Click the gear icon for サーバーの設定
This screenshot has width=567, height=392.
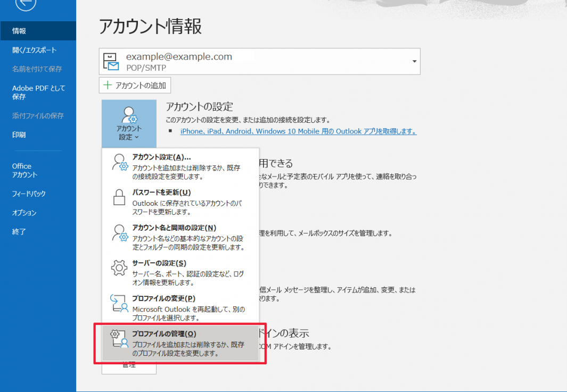coord(120,268)
